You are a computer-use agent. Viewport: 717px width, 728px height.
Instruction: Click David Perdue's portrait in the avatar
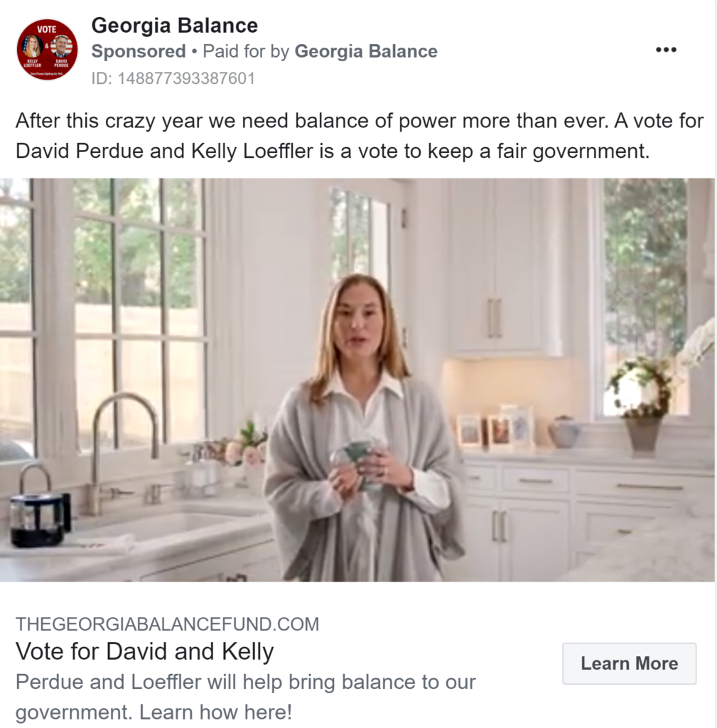[x=61, y=46]
